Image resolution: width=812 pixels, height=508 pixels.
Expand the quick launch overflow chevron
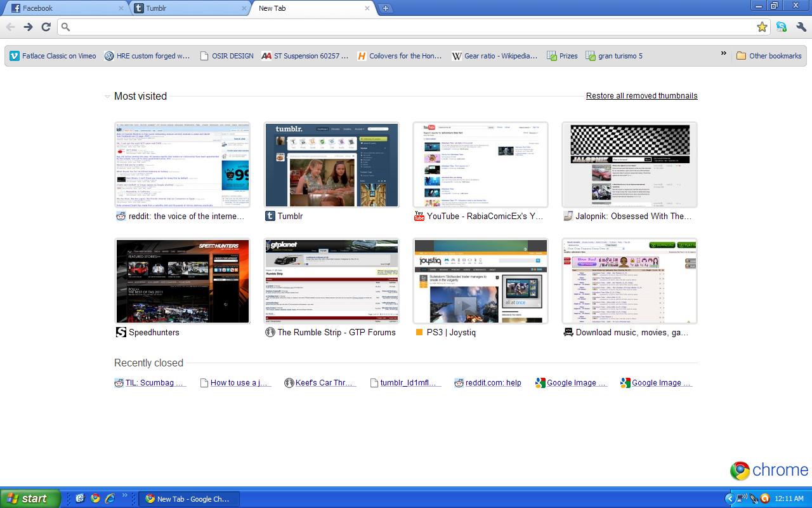[x=125, y=496]
